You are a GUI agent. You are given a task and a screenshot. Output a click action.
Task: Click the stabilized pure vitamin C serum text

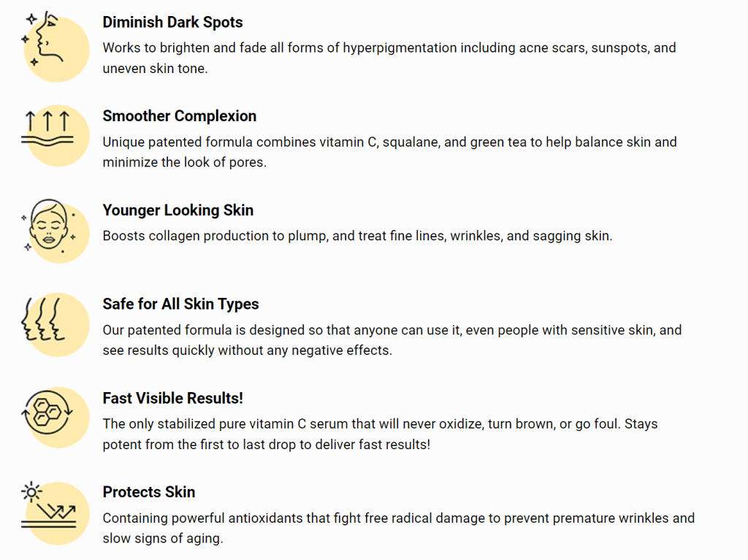(x=380, y=434)
